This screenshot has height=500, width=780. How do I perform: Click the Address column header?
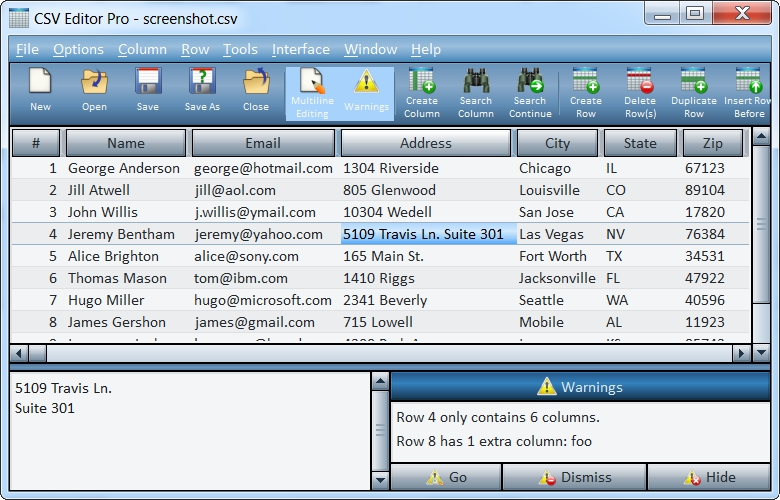426,143
